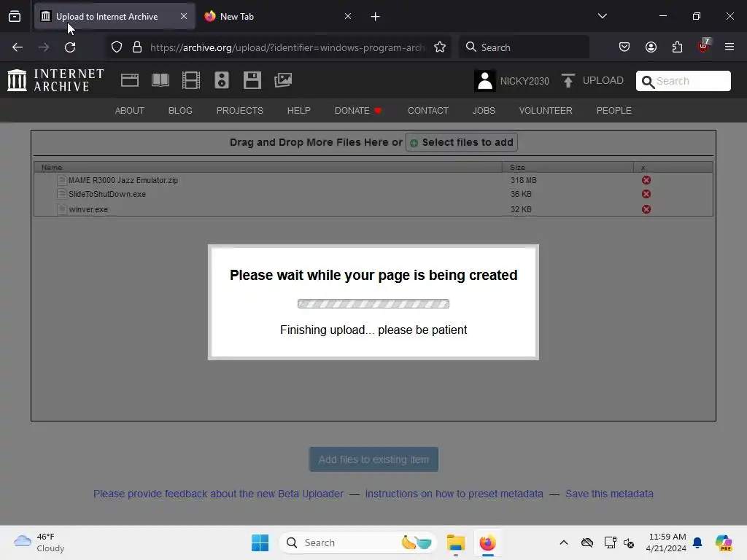Viewport: 747px width, 560px height.
Task: Remove winver.exe from the file list
Action: [x=646, y=209]
